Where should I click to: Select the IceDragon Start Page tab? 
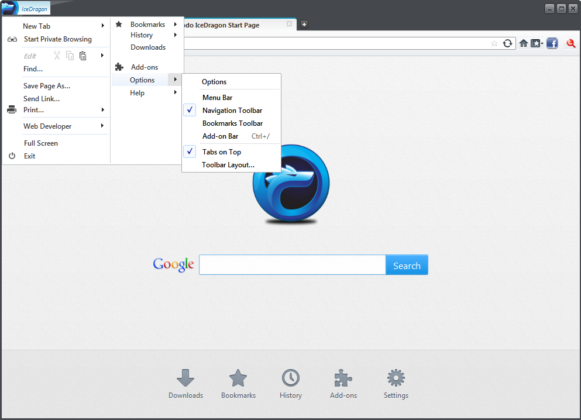click(x=237, y=25)
